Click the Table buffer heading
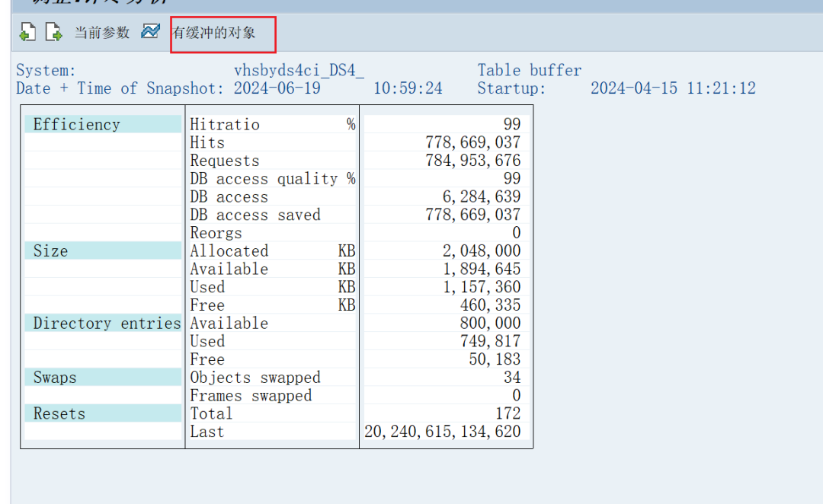This screenshot has height=504, width=823. click(x=529, y=70)
